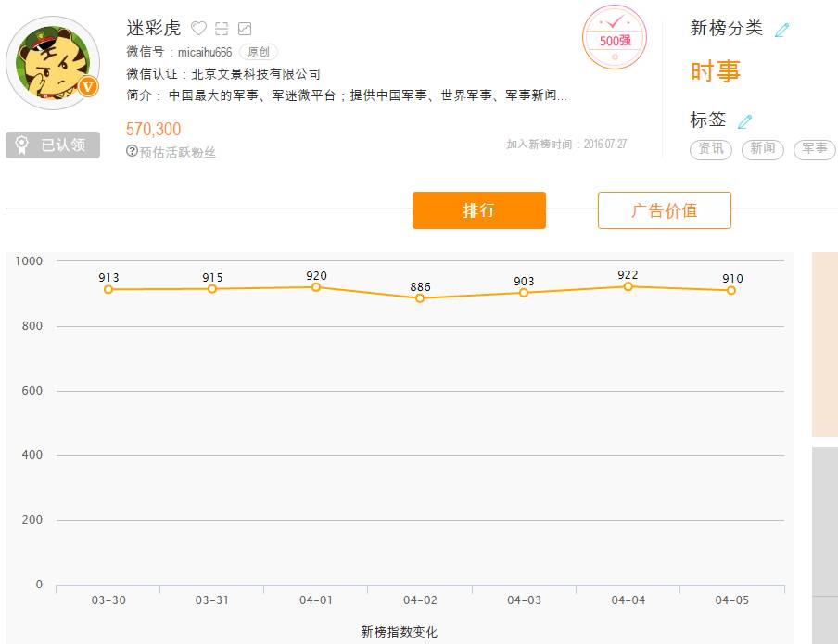Click the 570,300 active fans number

[x=154, y=129]
